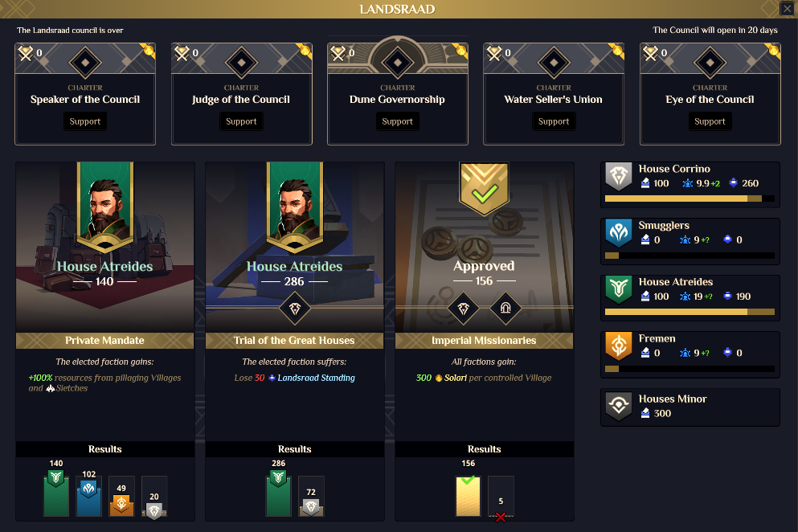Select the Fremen orange faction emblem
798x532 pixels.
tap(618, 346)
